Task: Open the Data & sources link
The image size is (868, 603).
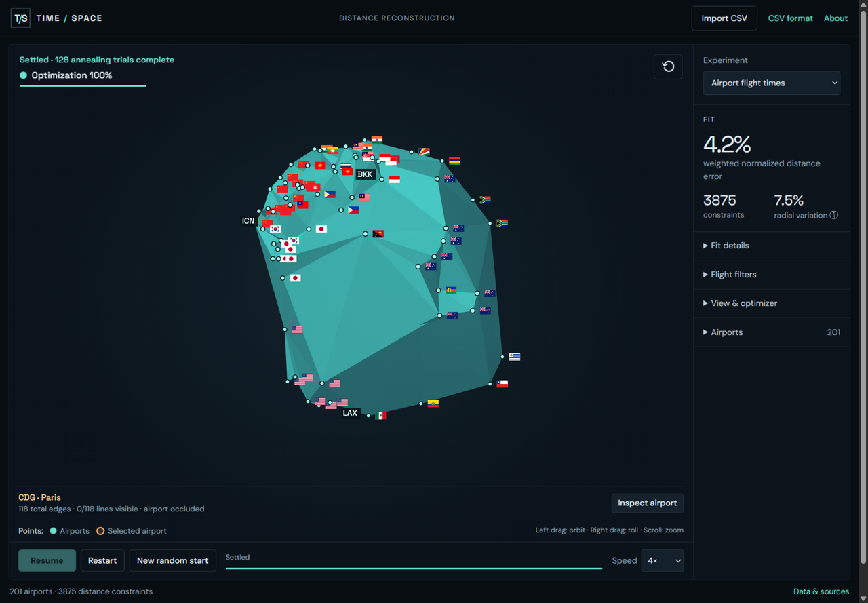Action: (821, 591)
